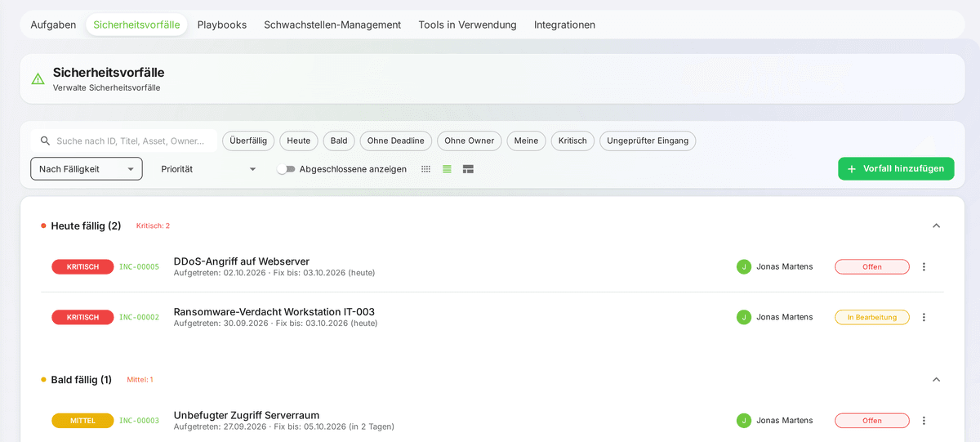
Task: Click the MITTEL badge of INC-00003
Action: tap(82, 421)
